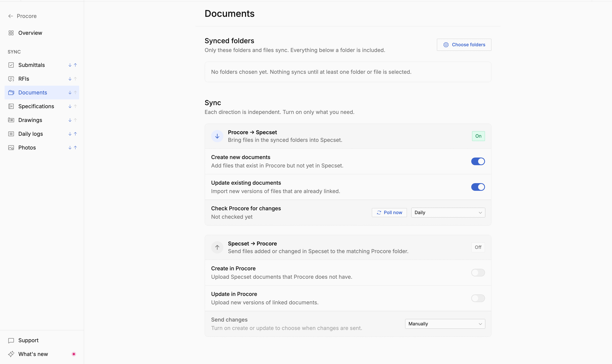Click the RFIs chat icon
This screenshot has width=612, height=364.
[11, 79]
